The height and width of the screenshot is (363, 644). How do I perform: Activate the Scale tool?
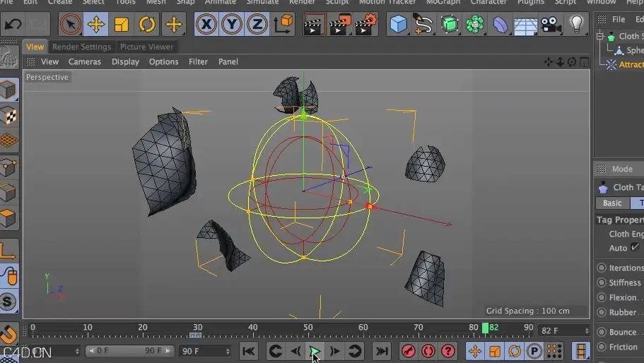(x=121, y=24)
